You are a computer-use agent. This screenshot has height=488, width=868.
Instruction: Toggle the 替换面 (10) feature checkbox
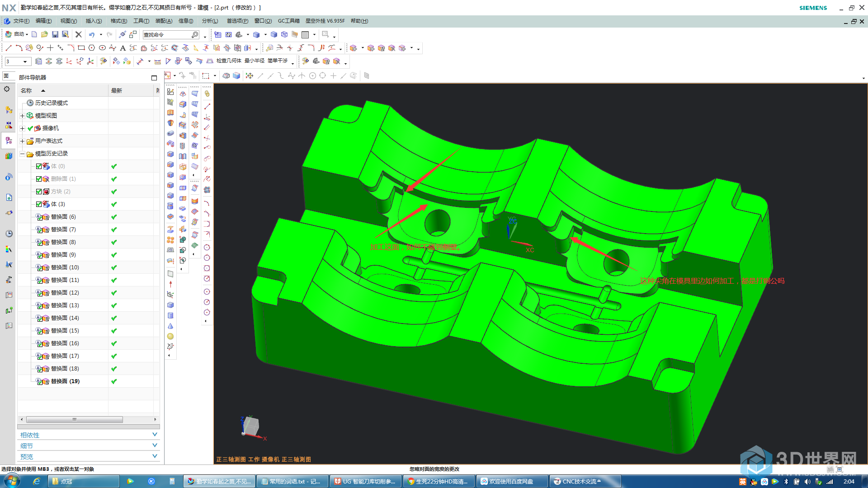click(x=39, y=268)
